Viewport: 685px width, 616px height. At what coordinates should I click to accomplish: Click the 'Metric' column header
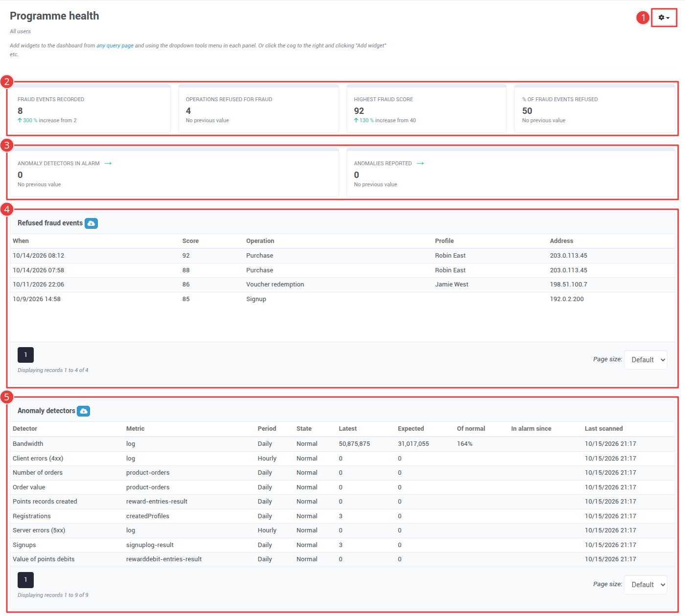click(136, 429)
